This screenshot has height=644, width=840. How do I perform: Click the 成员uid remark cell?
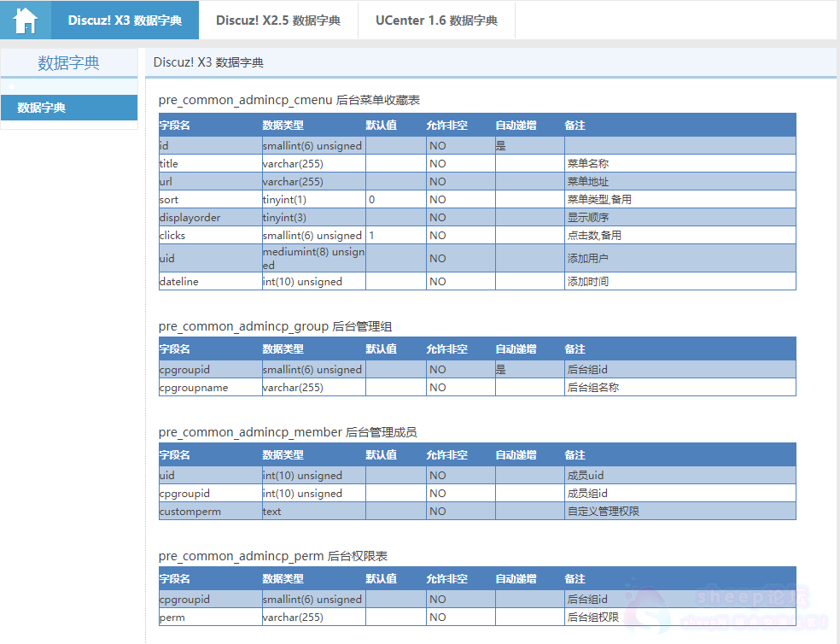click(680, 476)
